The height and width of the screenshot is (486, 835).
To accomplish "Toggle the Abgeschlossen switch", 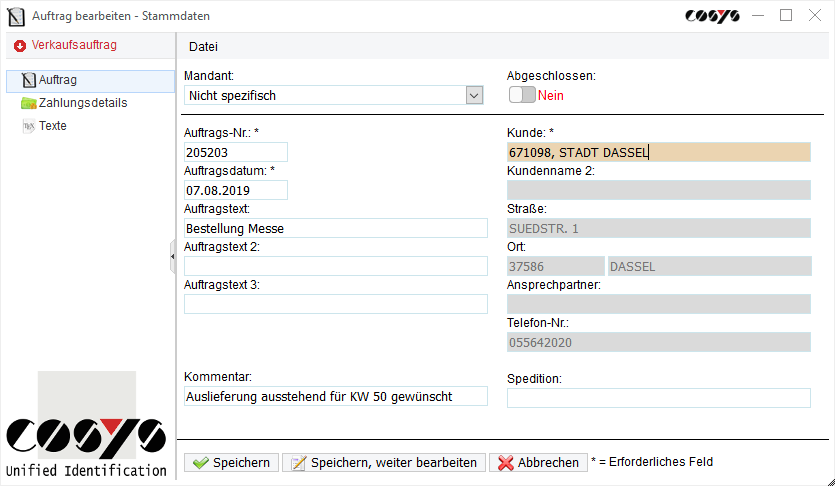I will (522, 95).
